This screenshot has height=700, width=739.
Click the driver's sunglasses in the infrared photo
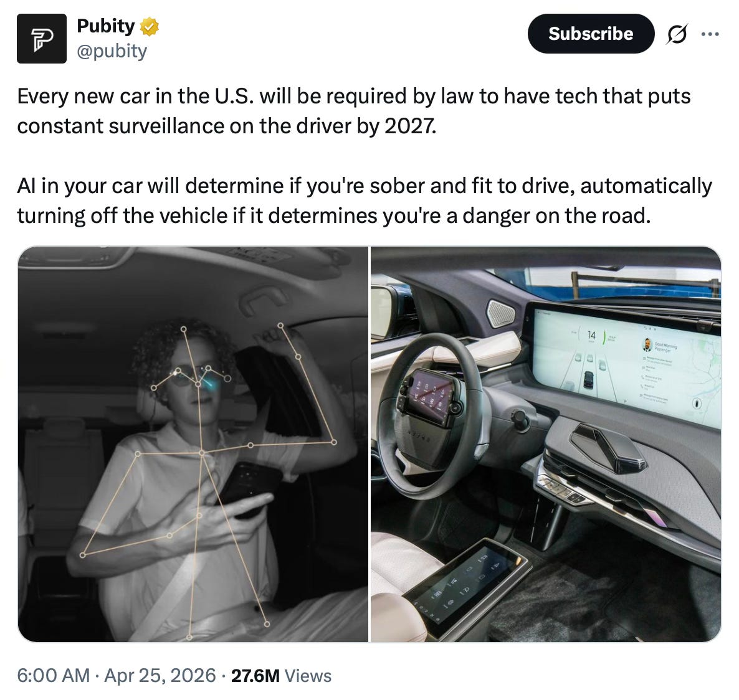click(x=196, y=376)
